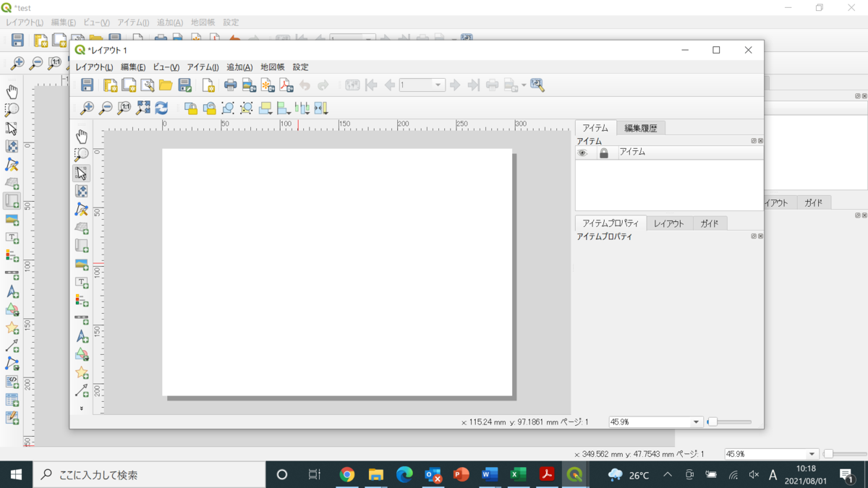Click the Print Layout icon
Viewport: 868px width, 488px height.
(x=231, y=85)
